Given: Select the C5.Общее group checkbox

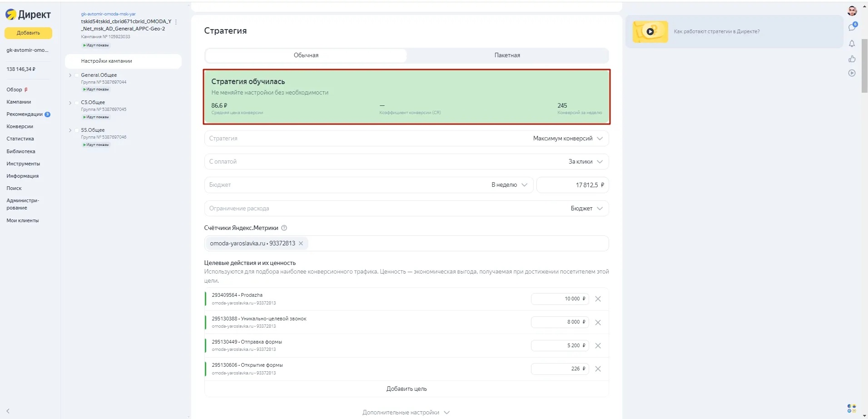Looking at the screenshot, I should point(77,103).
